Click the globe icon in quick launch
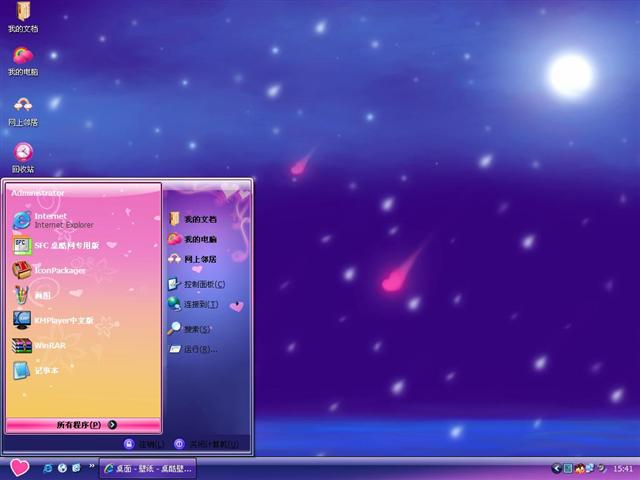640x480 pixels. tap(62, 468)
